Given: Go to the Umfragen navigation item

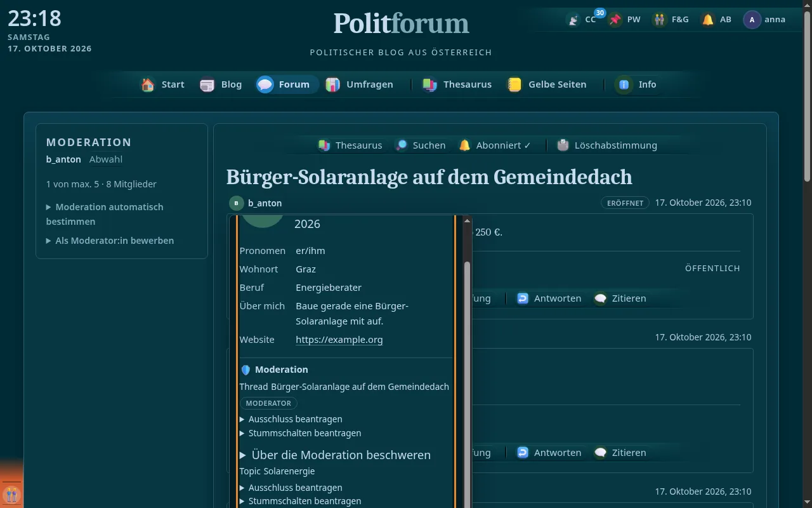Looking at the screenshot, I should pyautogui.click(x=359, y=84).
